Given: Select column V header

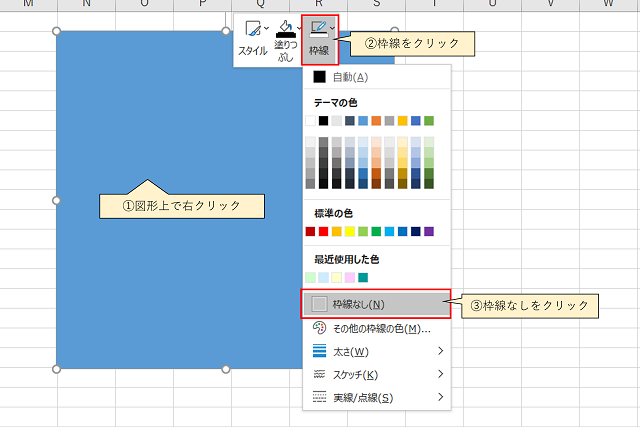Looking at the screenshot, I should point(550,5).
